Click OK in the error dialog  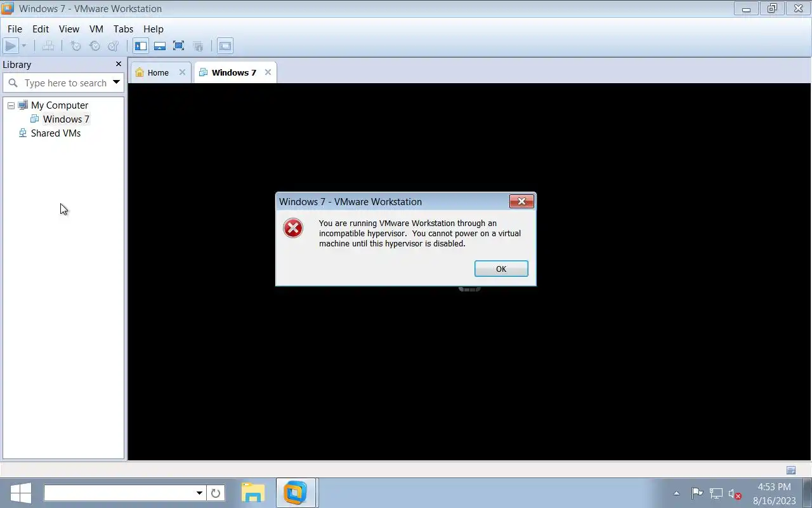(x=501, y=269)
